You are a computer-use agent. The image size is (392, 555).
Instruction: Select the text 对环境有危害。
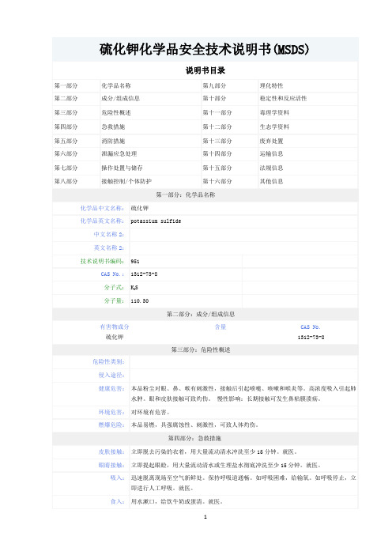point(151,413)
